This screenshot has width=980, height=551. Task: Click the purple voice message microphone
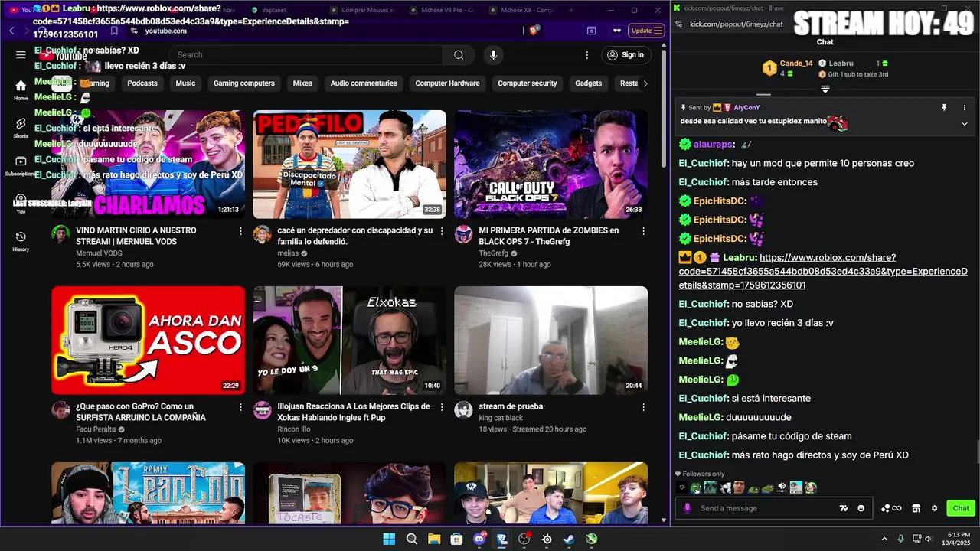point(688,508)
